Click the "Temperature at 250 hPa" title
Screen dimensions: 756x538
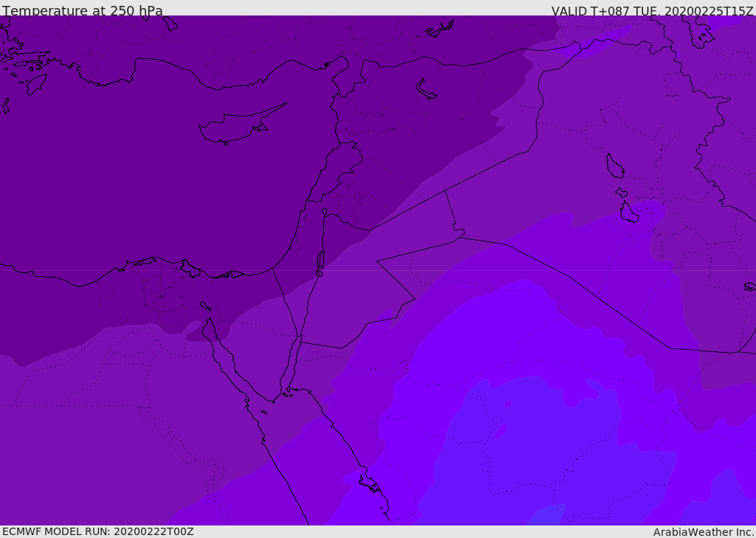[83, 11]
